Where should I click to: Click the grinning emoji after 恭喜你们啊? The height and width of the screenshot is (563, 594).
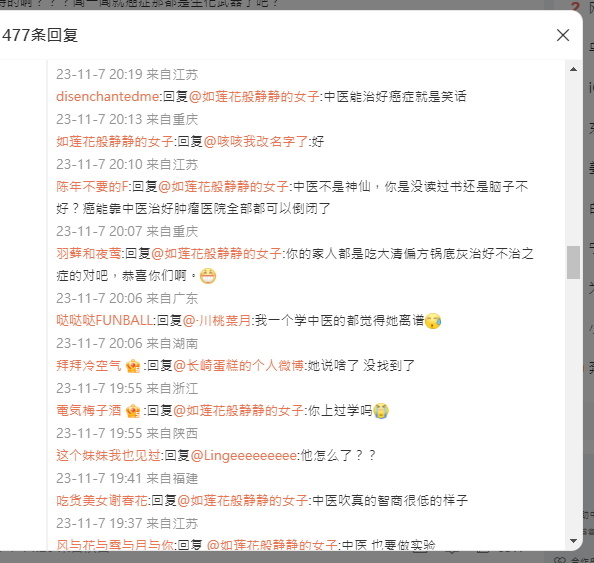[x=208, y=276]
